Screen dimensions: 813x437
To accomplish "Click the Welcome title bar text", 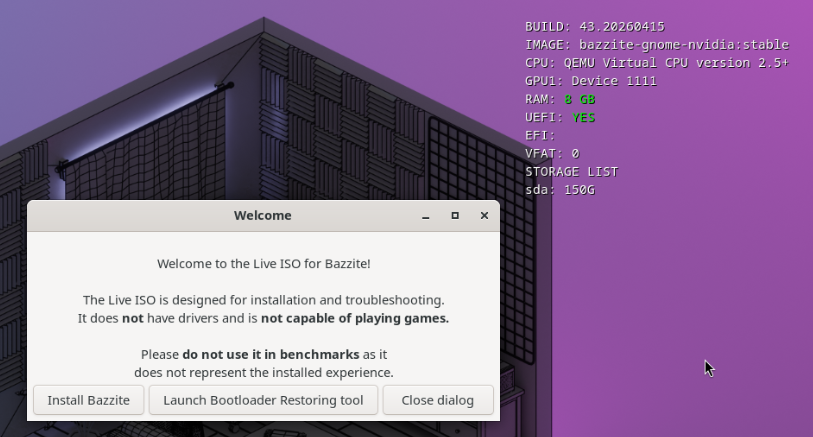I will coord(262,216).
